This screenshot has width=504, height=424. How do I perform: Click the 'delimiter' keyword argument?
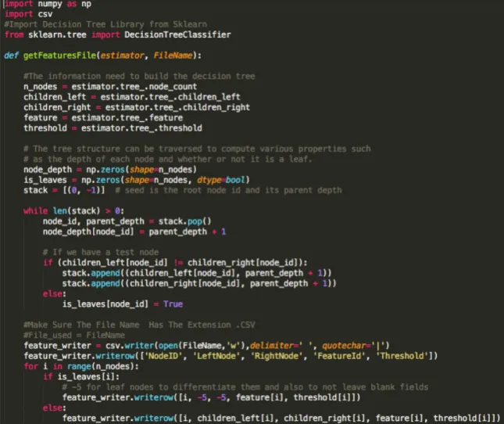coord(273,346)
